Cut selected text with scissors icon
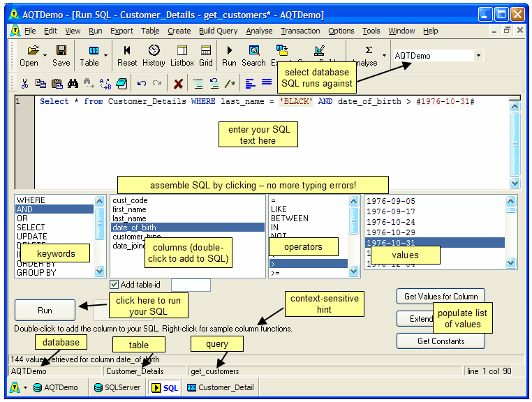532x402 pixels. [24, 84]
